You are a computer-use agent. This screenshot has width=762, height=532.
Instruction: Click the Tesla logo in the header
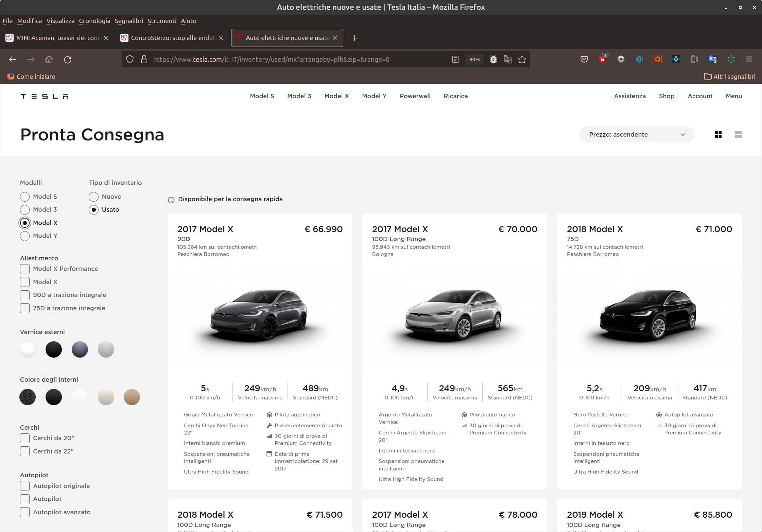45,96
